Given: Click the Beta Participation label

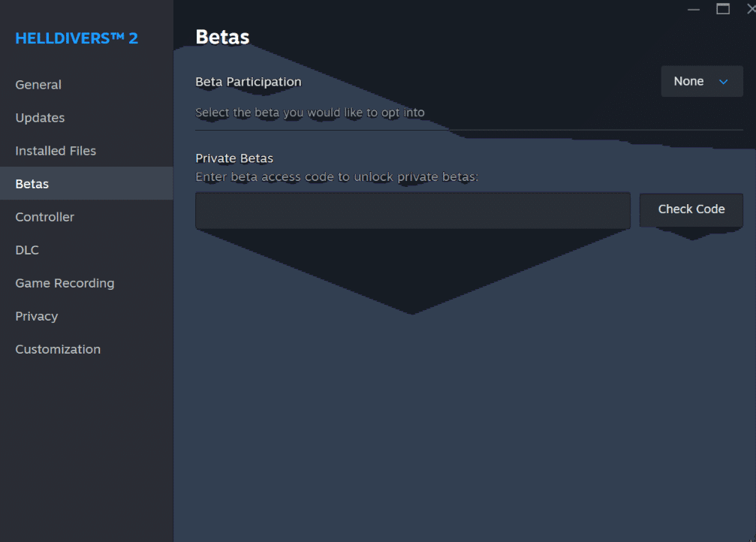Looking at the screenshot, I should [248, 82].
